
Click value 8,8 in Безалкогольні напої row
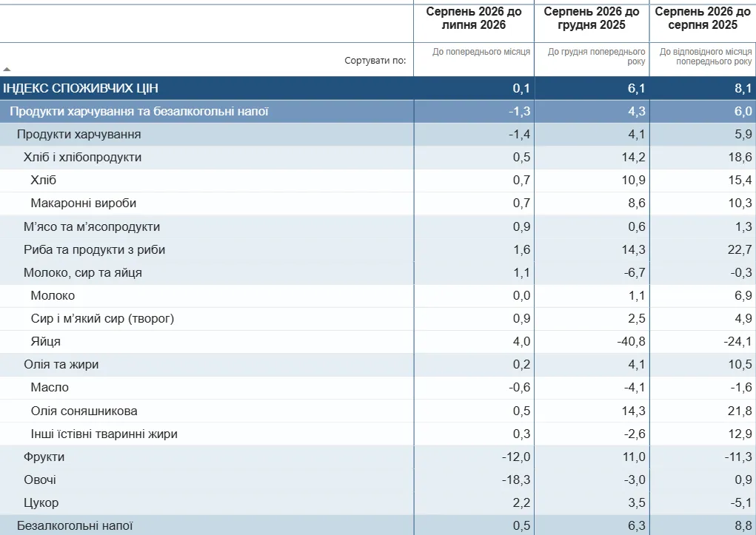point(743,526)
